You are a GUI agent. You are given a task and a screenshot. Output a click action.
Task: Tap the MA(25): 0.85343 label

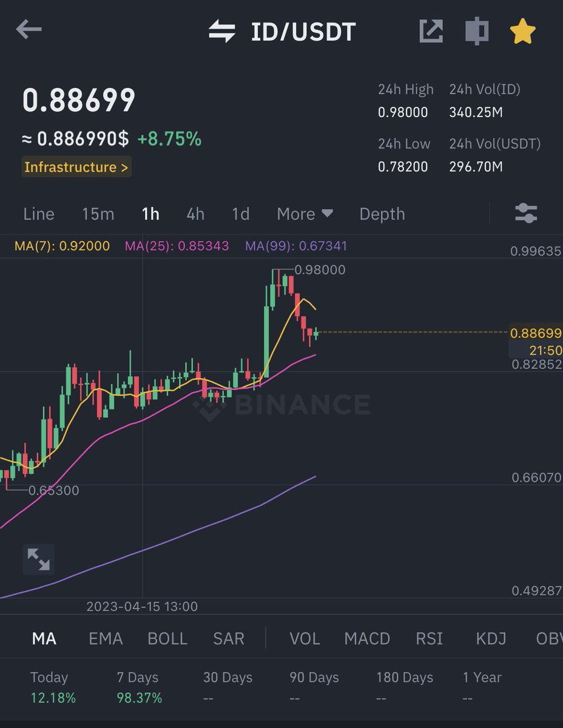177,246
